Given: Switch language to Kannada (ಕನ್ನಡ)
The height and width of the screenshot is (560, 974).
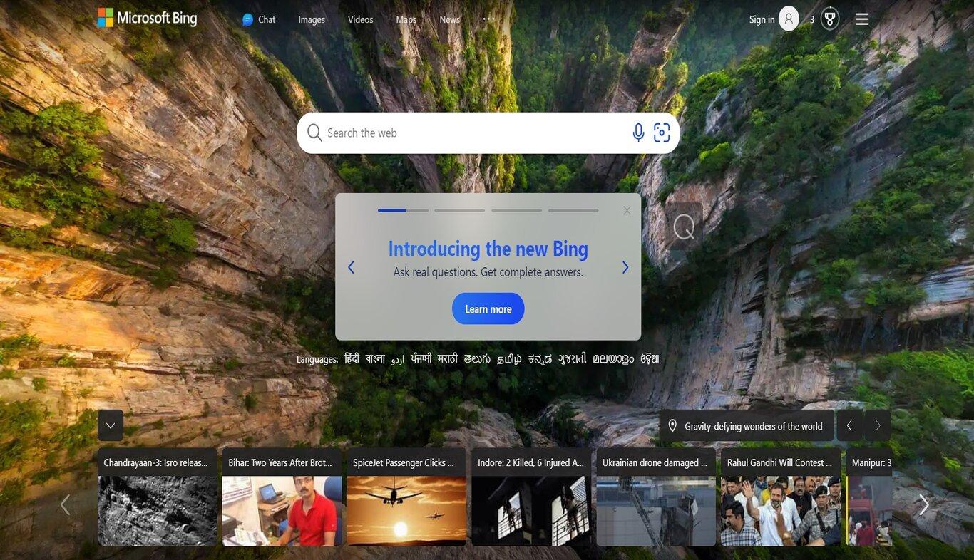Looking at the screenshot, I should pyautogui.click(x=540, y=359).
